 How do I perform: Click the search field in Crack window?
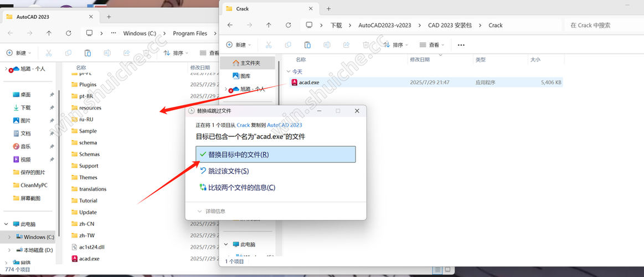(604, 25)
